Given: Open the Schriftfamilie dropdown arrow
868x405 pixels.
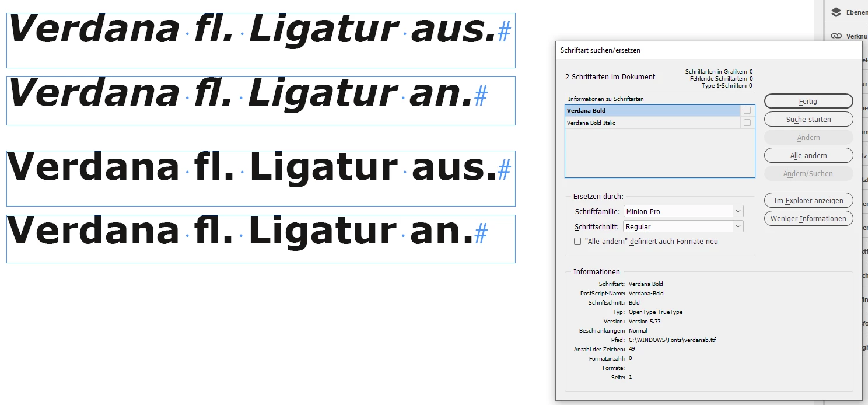Looking at the screenshot, I should pyautogui.click(x=738, y=211).
